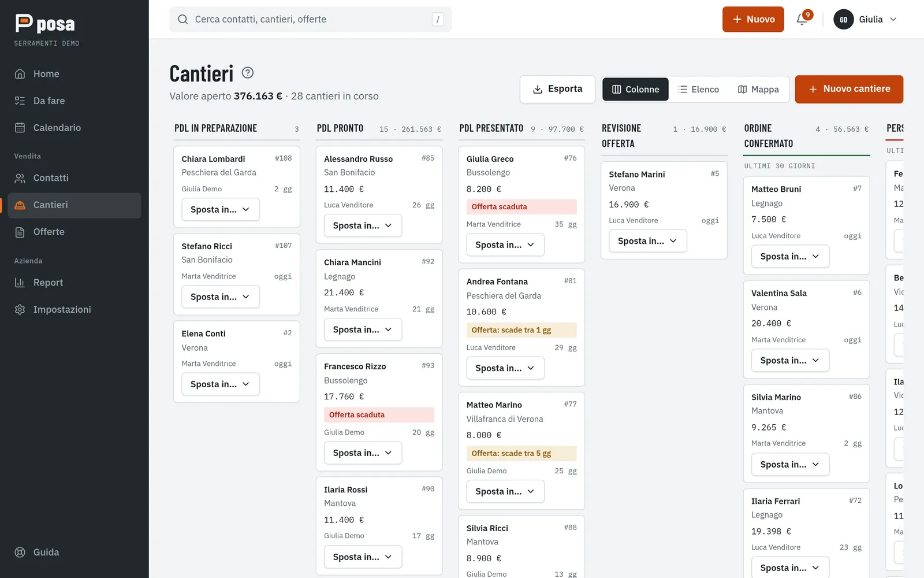Click the Esporta button
Image resolution: width=924 pixels, height=578 pixels.
click(x=557, y=90)
